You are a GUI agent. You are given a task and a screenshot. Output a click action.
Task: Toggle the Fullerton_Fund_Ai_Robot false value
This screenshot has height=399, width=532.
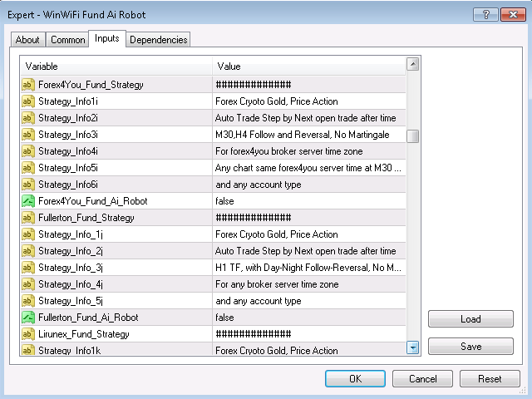click(x=309, y=318)
